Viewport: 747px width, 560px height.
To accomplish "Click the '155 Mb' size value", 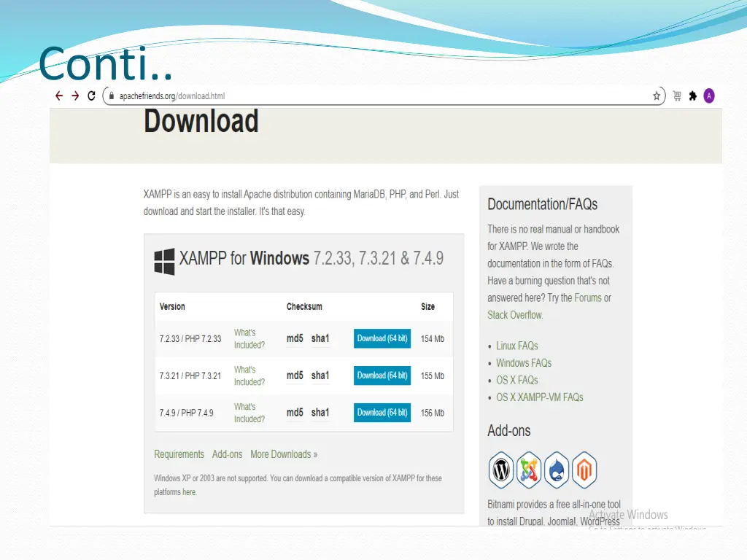I will point(433,376).
